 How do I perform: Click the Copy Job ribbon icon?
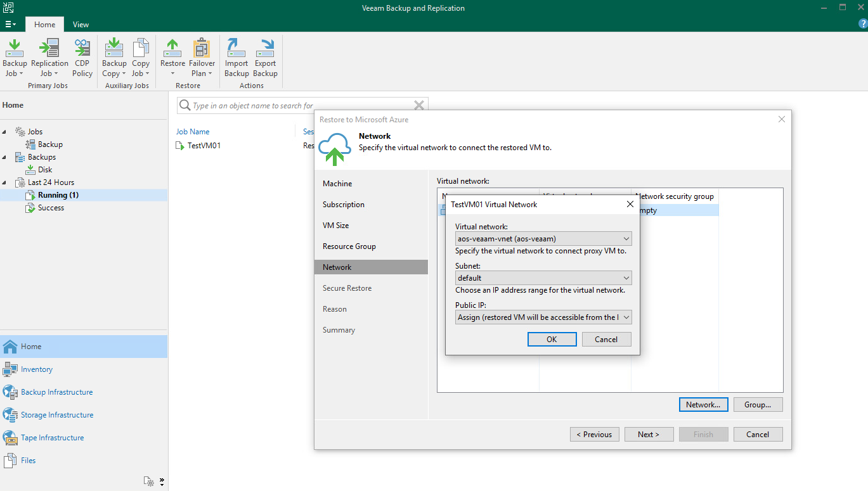click(x=141, y=58)
